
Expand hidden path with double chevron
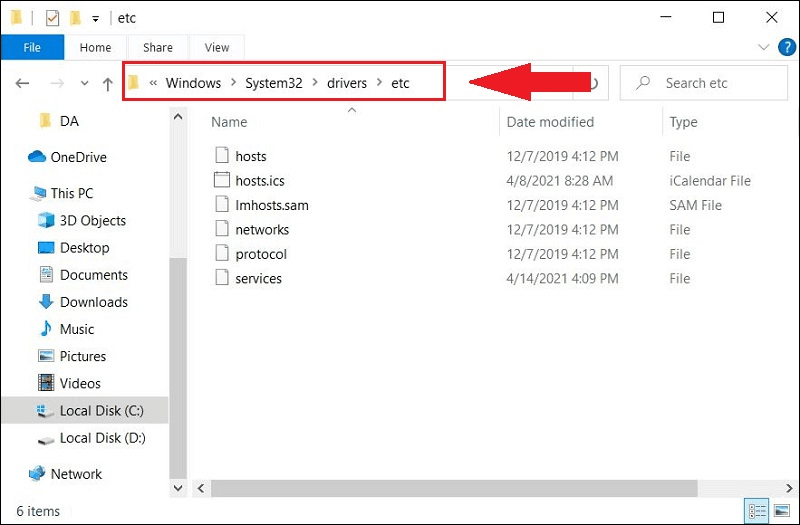click(x=153, y=83)
